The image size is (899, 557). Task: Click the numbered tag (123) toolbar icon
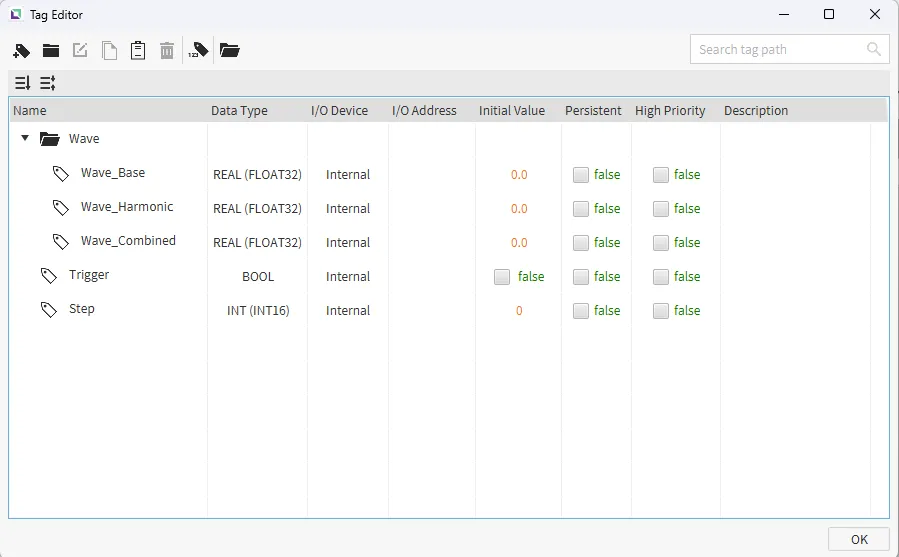[x=198, y=50]
